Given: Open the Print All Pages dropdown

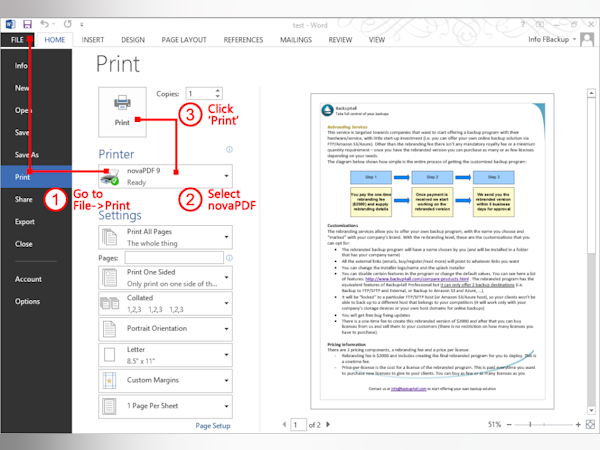Looking at the screenshot, I should pos(165,237).
